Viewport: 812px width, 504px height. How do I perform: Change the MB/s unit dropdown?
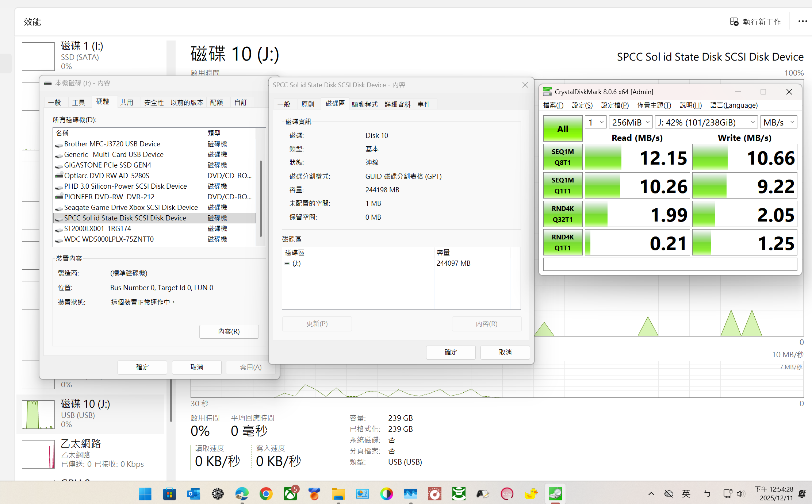coord(778,122)
